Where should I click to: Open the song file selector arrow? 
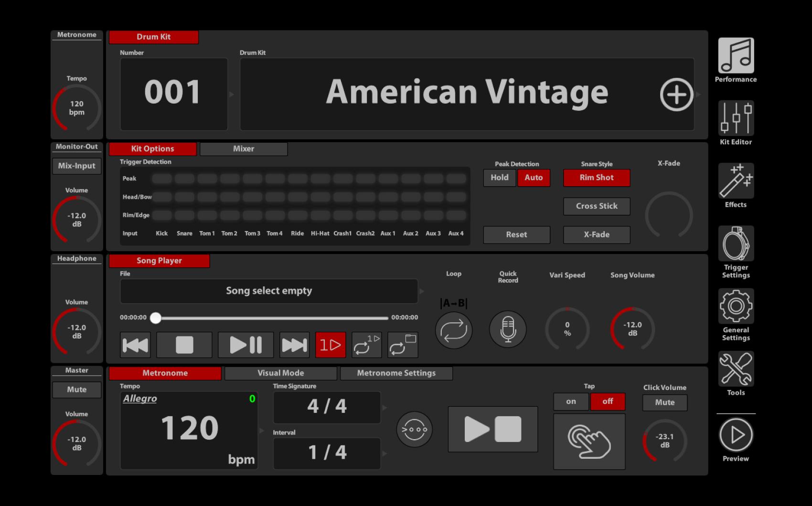pyautogui.click(x=421, y=291)
